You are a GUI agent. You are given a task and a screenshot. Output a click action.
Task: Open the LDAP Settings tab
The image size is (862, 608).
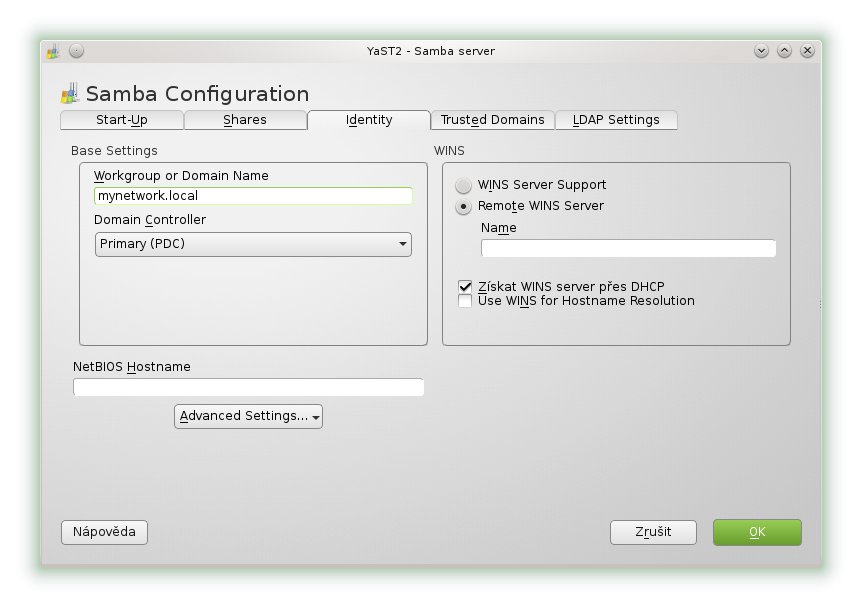pos(616,120)
